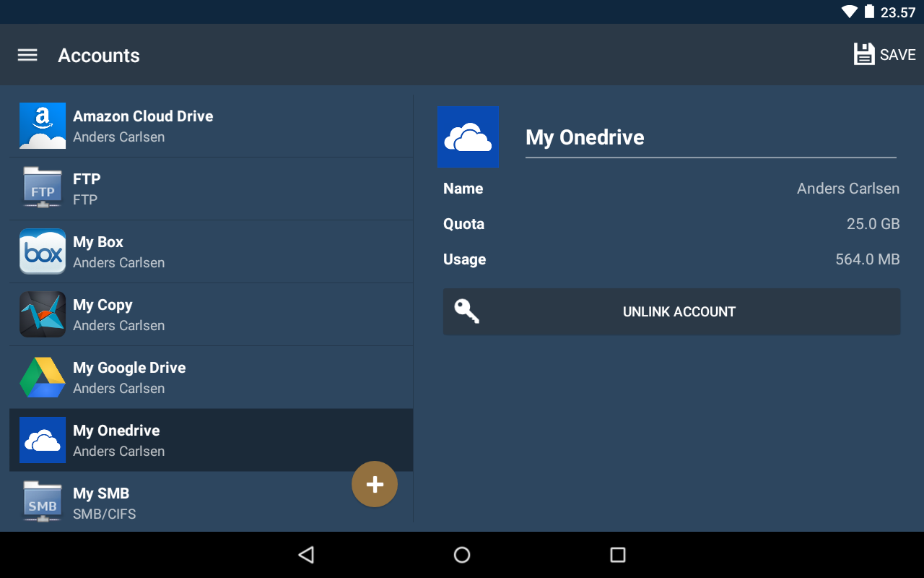The height and width of the screenshot is (578, 924).
Task: Open the hamburger navigation menu
Action: coord(27,55)
